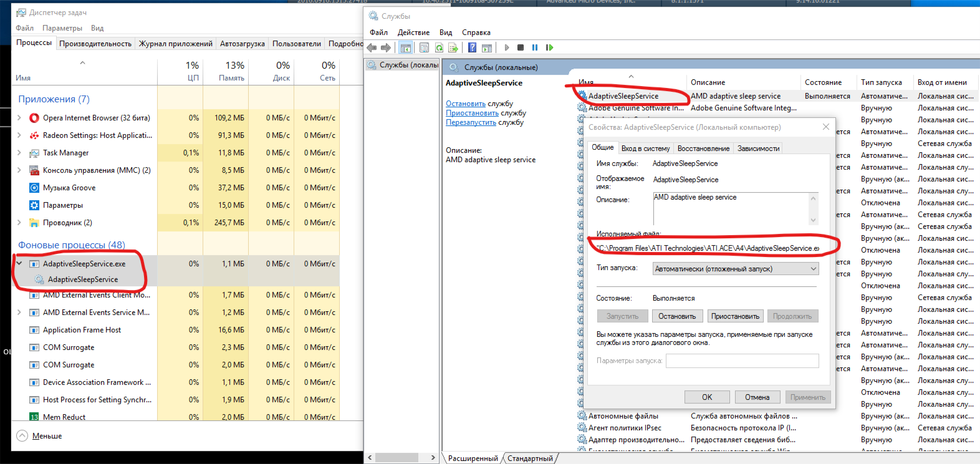Open the Восстановление tab in properties dialog
Viewport: 980px width, 464px height.
704,148
